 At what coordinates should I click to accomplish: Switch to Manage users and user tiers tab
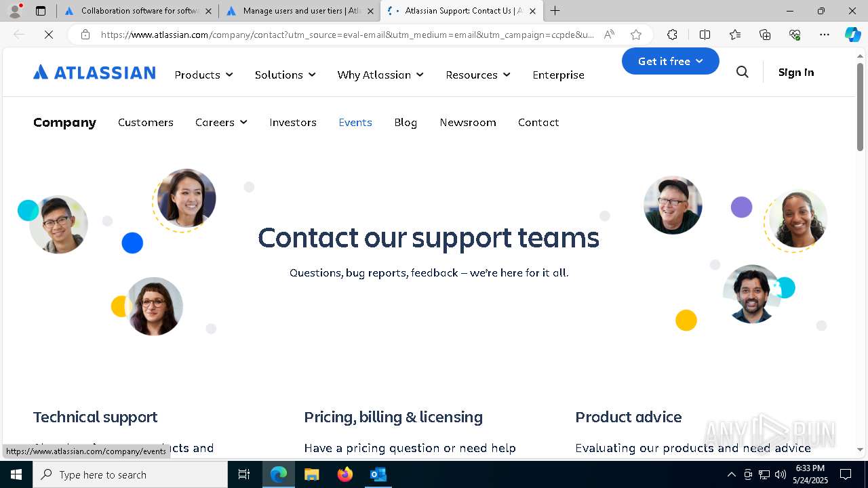tap(300, 11)
